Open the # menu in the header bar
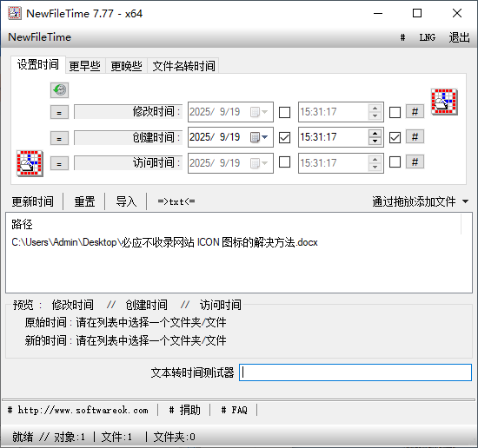The width and height of the screenshot is (478, 448). 402,37
